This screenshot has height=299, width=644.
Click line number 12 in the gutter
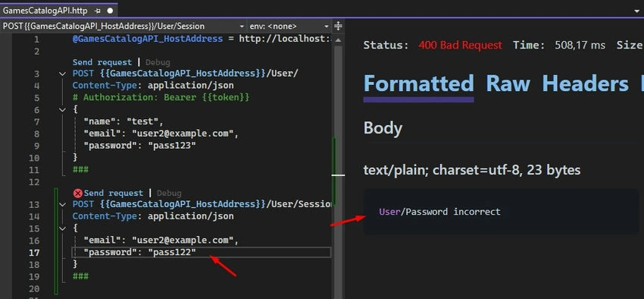(x=34, y=182)
